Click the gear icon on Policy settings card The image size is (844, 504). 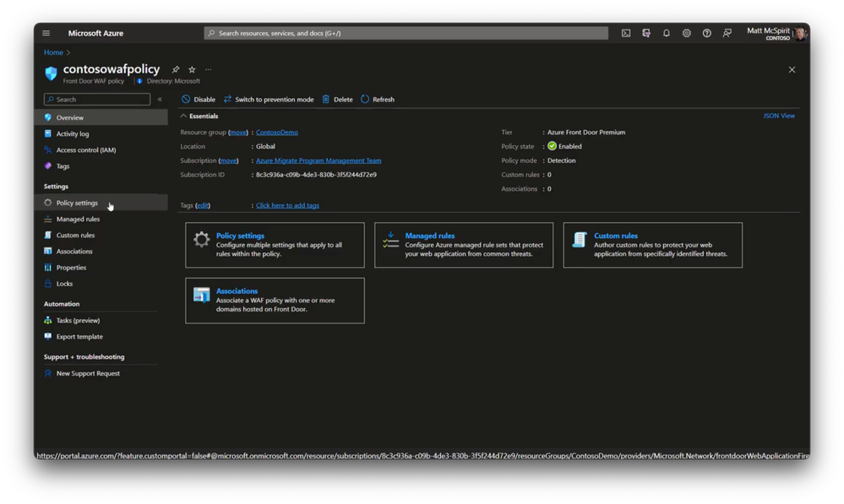[201, 240]
